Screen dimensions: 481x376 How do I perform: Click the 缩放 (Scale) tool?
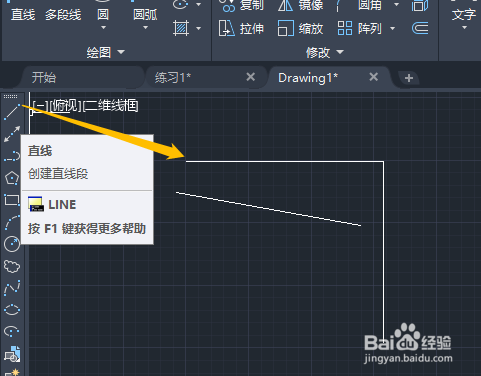pyautogui.click(x=300, y=28)
